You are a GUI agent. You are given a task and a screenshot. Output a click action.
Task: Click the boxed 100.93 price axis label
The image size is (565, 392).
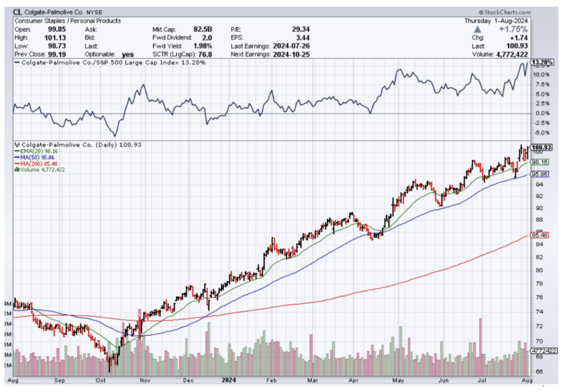[x=541, y=147]
